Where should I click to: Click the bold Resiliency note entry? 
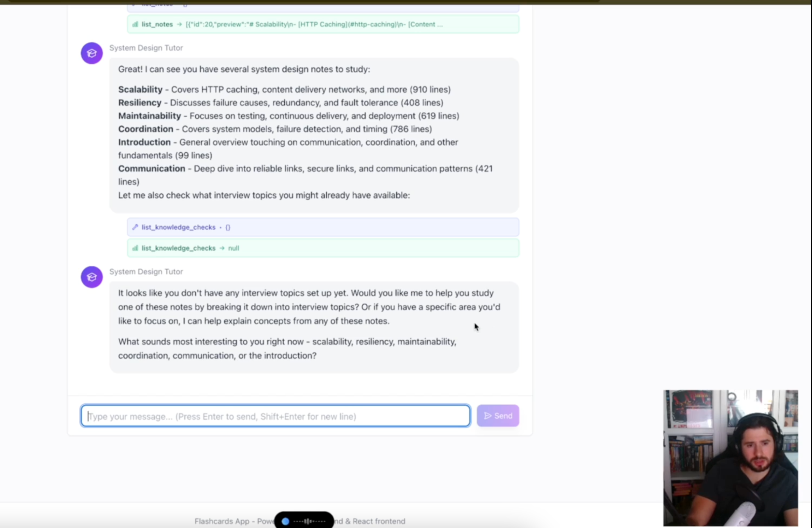coord(140,103)
